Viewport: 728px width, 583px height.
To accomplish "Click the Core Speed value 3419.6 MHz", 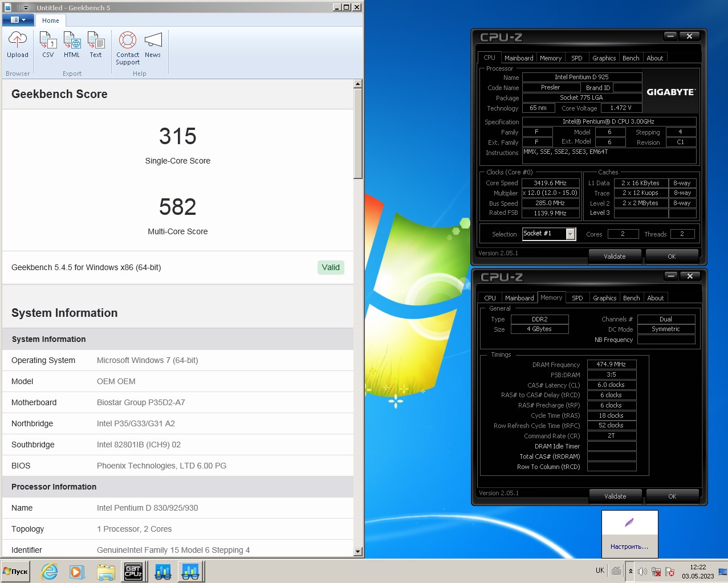I will tap(550, 183).
